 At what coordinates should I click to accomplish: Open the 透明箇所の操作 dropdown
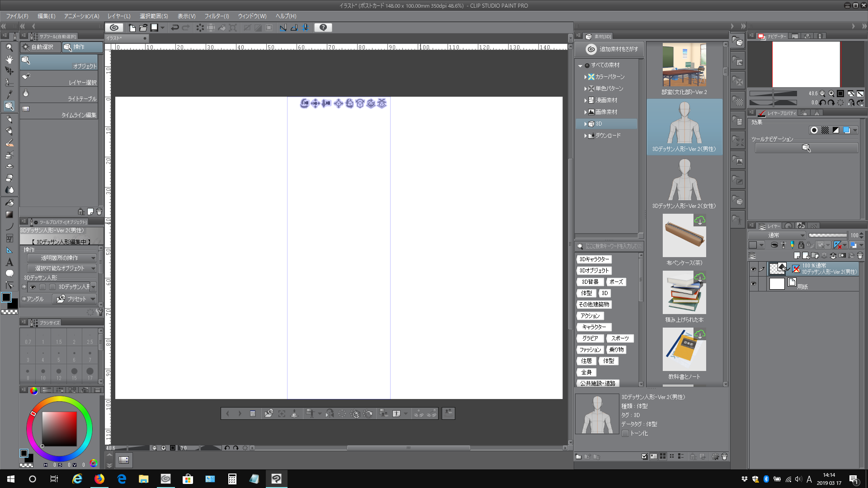click(61, 258)
